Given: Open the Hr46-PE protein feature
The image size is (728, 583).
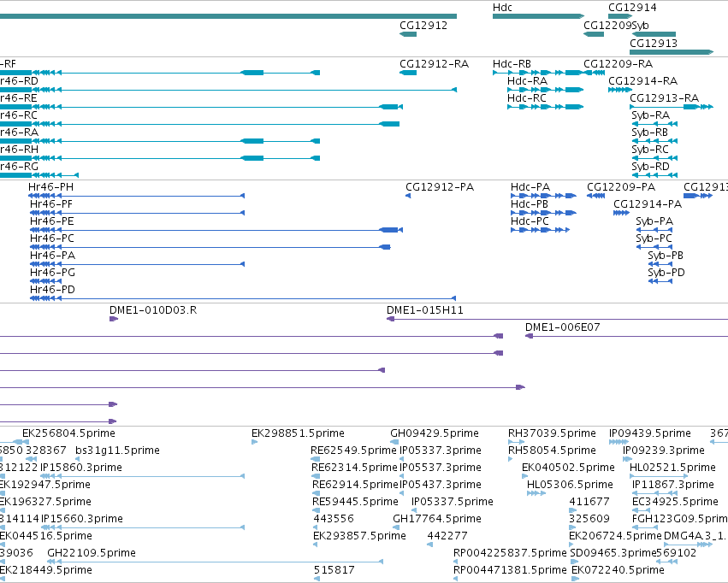Looking at the screenshot, I should [x=216, y=230].
